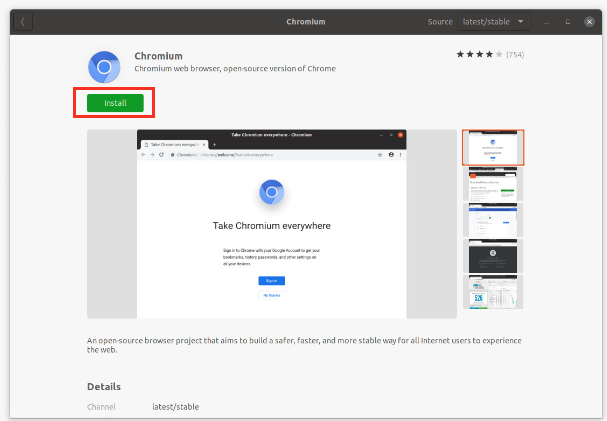Screen dimensions: 607x421
Task: Select the dark-themed fourth screenshot thumbnail
Action: [x=493, y=256]
